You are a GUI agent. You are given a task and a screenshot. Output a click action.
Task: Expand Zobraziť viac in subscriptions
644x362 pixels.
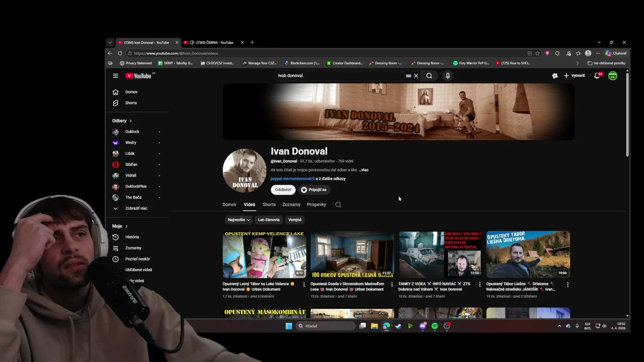(137, 208)
